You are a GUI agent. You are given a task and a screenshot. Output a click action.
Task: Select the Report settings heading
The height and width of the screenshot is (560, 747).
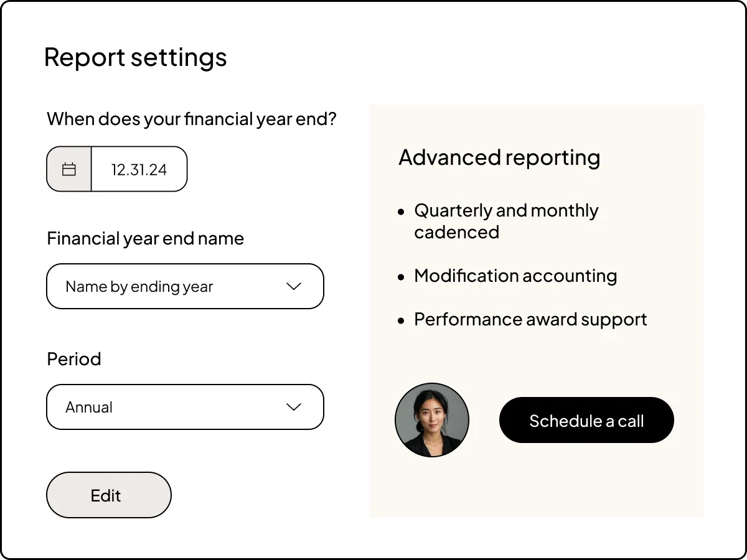coord(135,57)
